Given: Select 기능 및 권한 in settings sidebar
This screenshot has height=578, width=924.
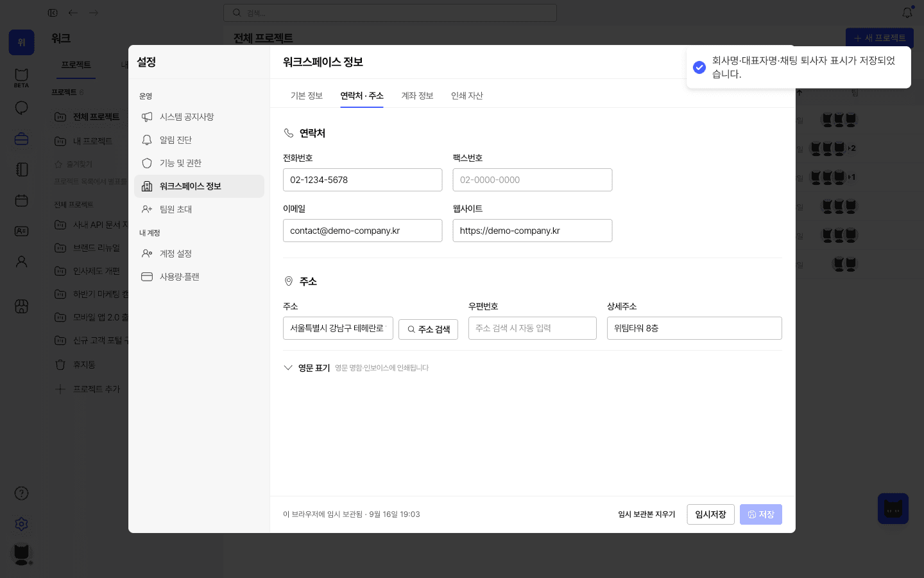Looking at the screenshot, I should [199, 163].
